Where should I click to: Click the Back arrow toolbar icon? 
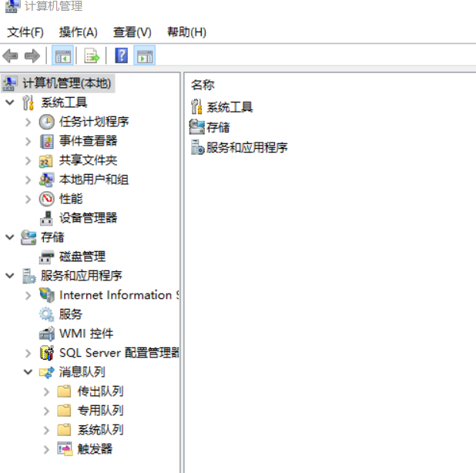pyautogui.click(x=11, y=55)
